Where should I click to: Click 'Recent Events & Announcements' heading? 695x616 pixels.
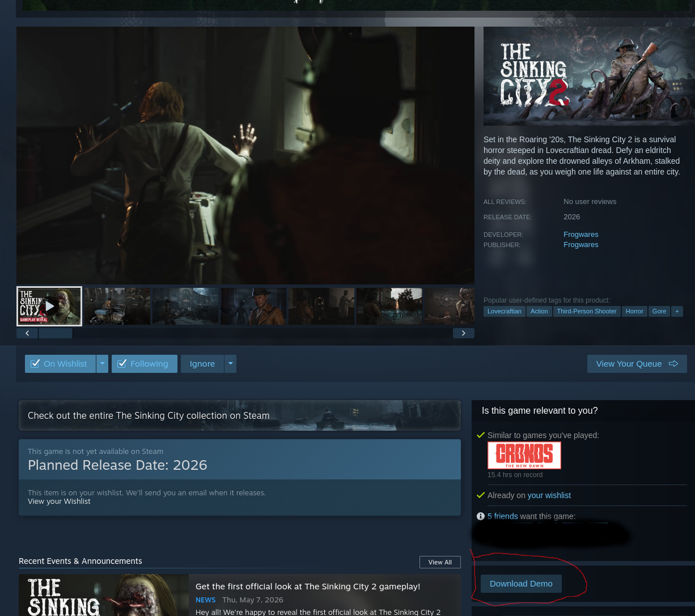coord(80,561)
